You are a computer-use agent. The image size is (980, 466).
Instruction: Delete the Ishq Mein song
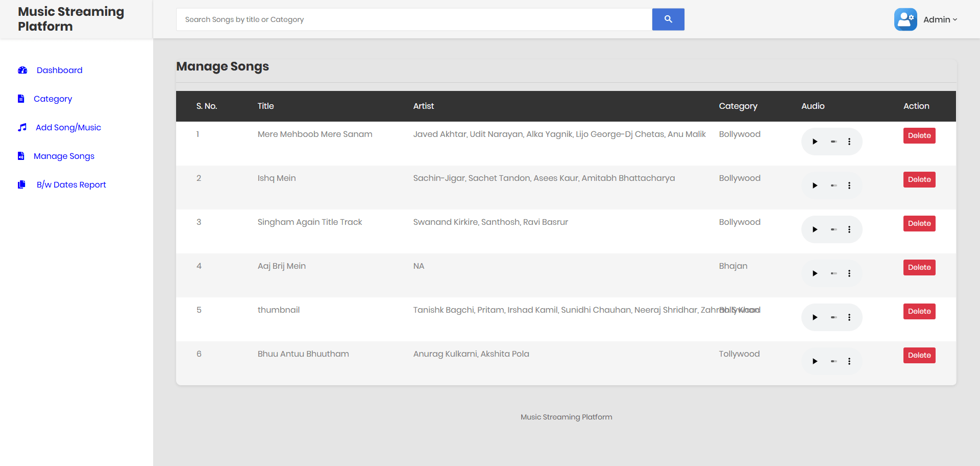(x=919, y=179)
